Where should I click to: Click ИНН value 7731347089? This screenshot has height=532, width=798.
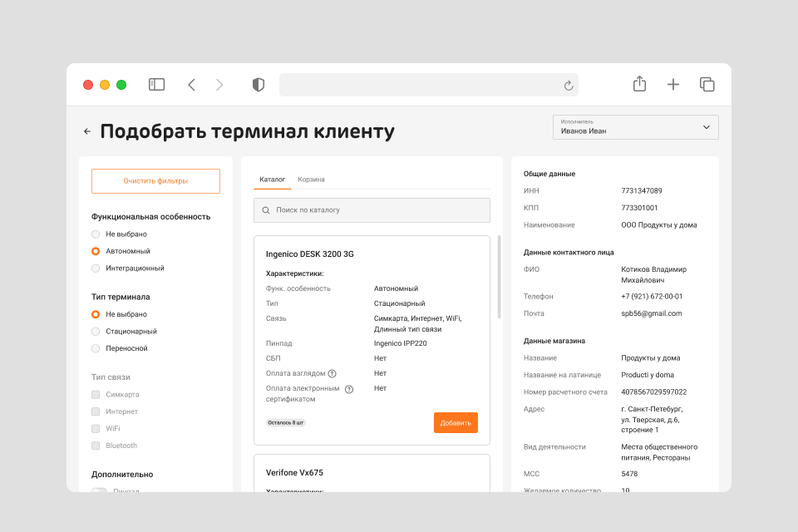[641, 191]
